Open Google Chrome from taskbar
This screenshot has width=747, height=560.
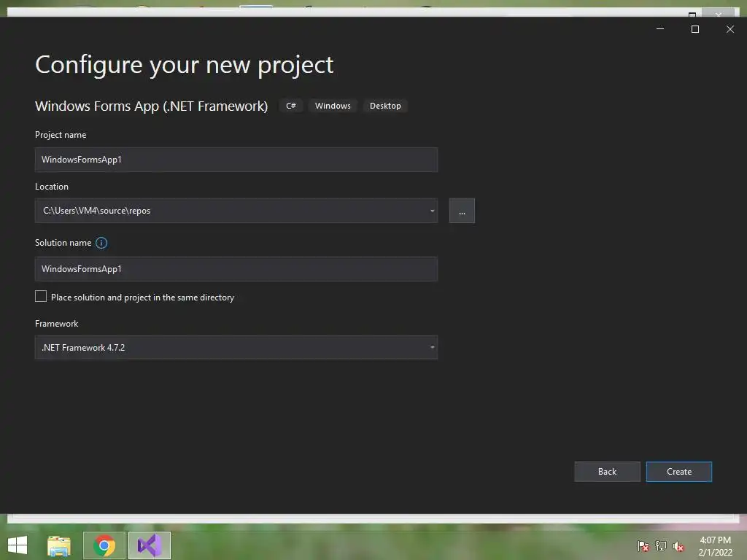coord(104,545)
